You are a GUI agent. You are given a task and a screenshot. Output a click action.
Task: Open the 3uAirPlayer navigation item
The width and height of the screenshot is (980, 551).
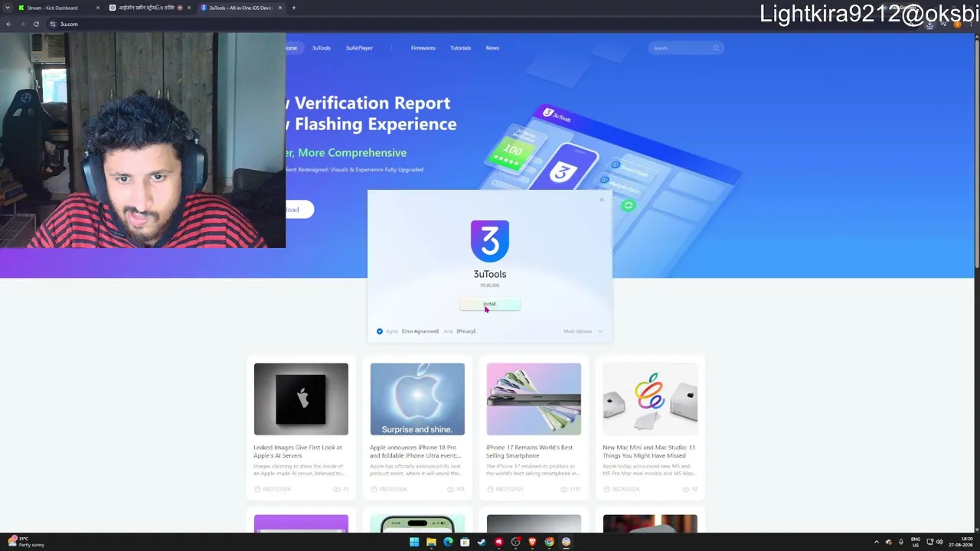(x=359, y=48)
